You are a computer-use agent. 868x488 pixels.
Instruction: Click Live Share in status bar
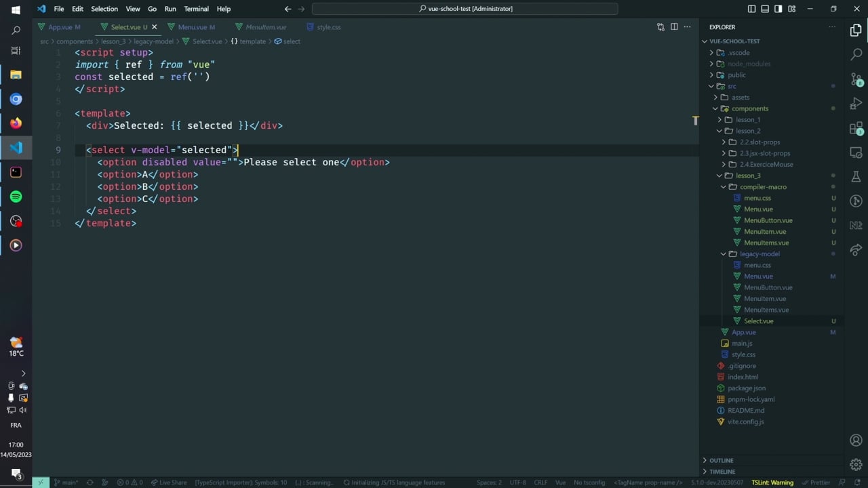169,483
